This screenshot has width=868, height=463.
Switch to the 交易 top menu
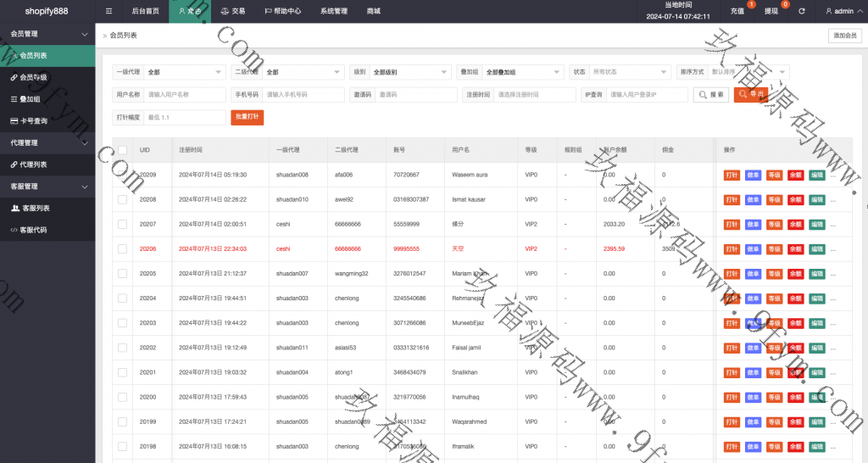(x=232, y=11)
